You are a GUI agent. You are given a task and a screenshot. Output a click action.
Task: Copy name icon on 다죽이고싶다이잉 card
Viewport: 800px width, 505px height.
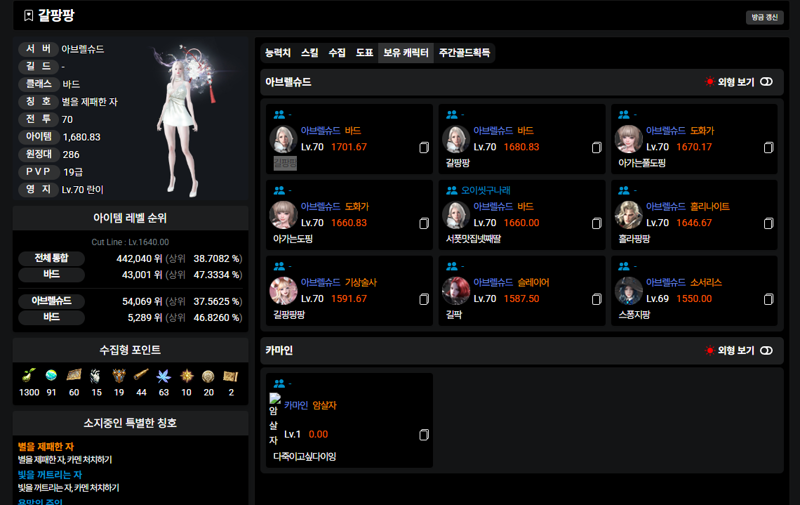tap(423, 435)
